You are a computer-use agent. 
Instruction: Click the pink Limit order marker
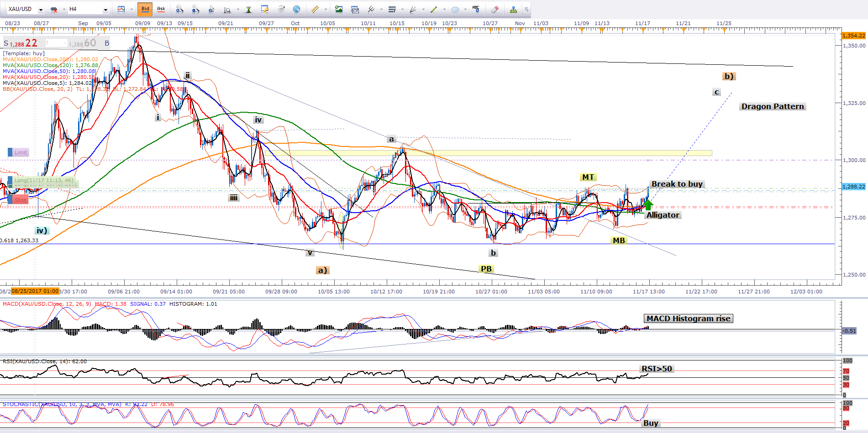click(x=18, y=152)
